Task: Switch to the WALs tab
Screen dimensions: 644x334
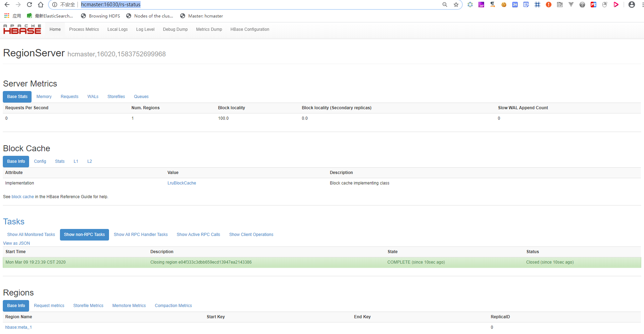Action: (x=93, y=97)
